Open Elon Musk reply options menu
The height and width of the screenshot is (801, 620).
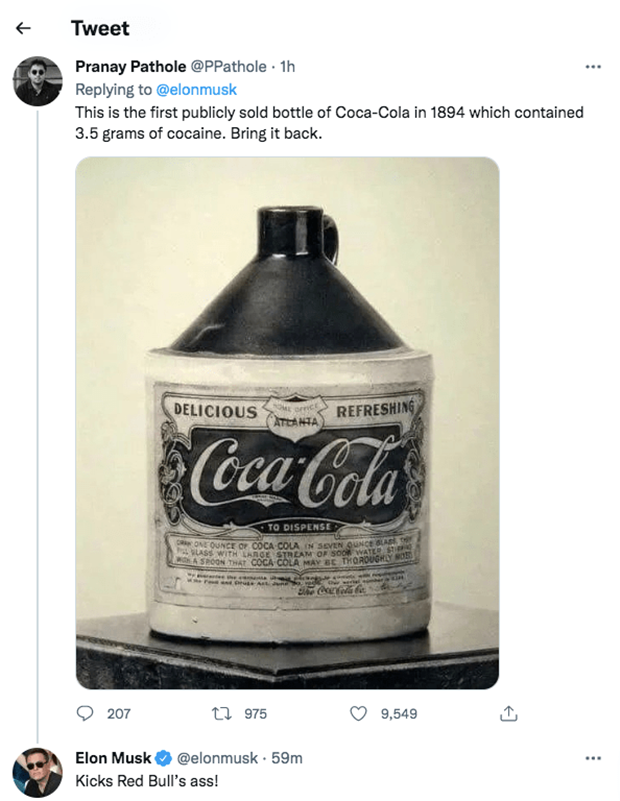[x=592, y=758]
